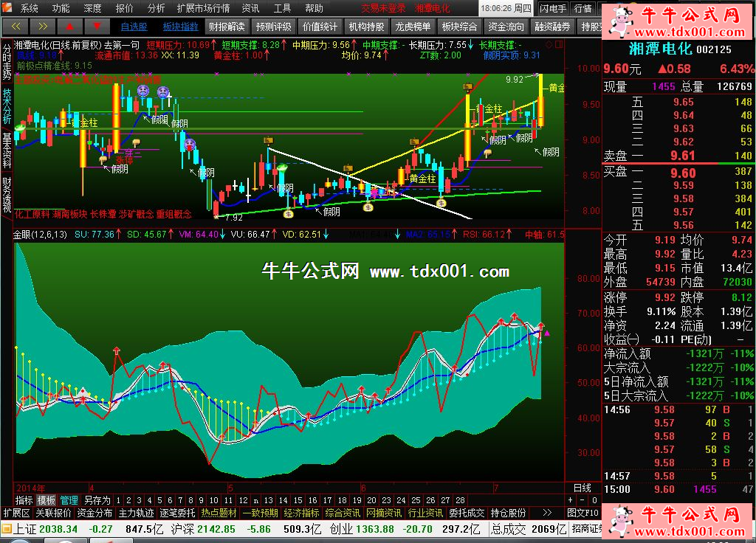Click the 财报解读 toolbar button
This screenshot has width=756, height=543.
[x=227, y=27]
